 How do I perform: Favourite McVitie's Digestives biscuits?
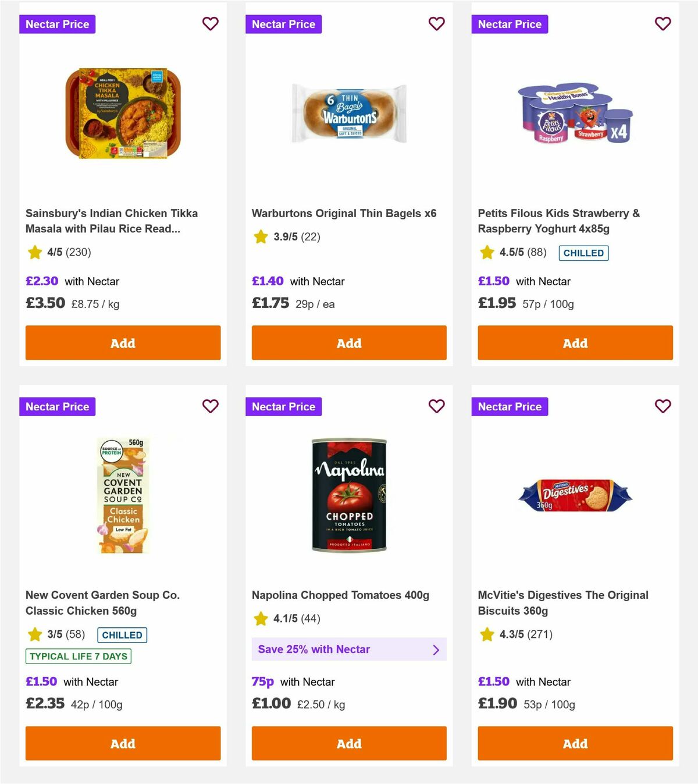coord(663,406)
